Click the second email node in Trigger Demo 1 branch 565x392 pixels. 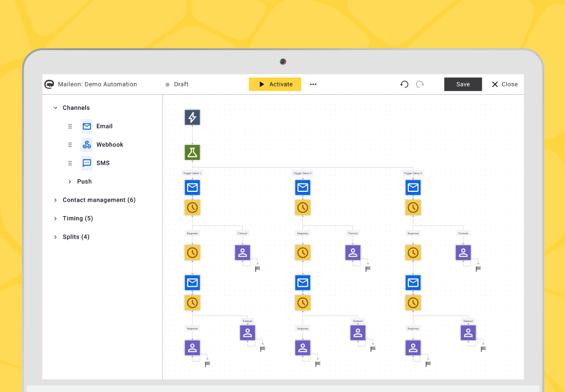click(x=192, y=283)
